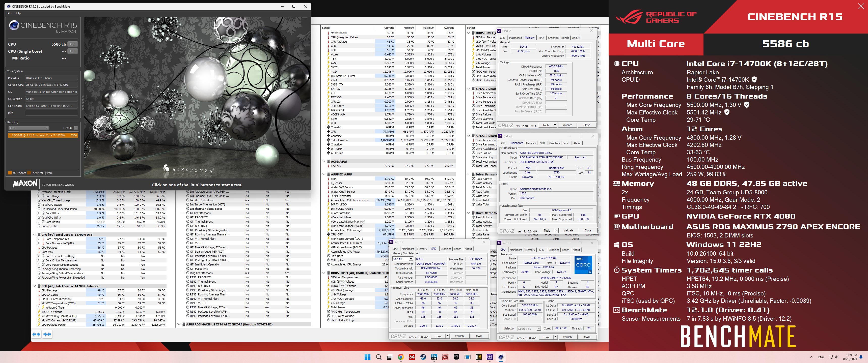The width and height of the screenshot is (868, 363).
Task: Click the Info field in Cinebench
Action: (x=51, y=113)
